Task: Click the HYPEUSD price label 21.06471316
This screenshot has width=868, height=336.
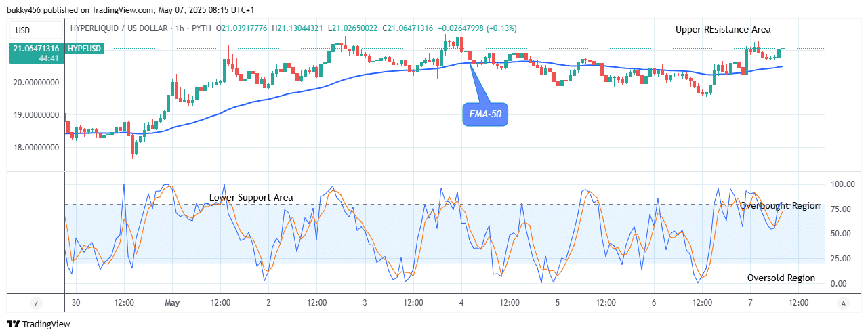Action: click(x=36, y=54)
